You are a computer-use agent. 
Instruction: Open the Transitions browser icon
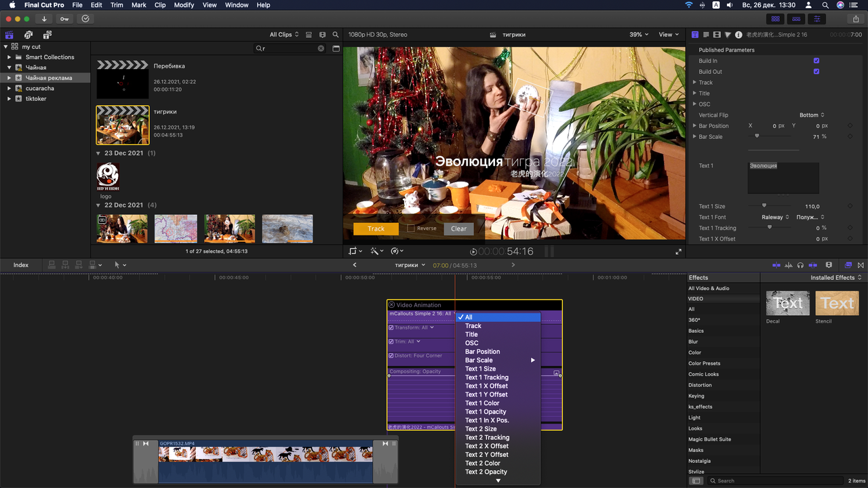(861, 265)
